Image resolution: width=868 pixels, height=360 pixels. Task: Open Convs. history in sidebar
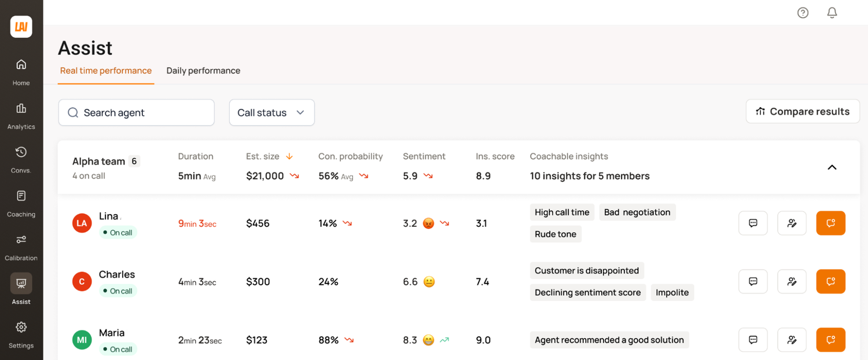(21, 159)
